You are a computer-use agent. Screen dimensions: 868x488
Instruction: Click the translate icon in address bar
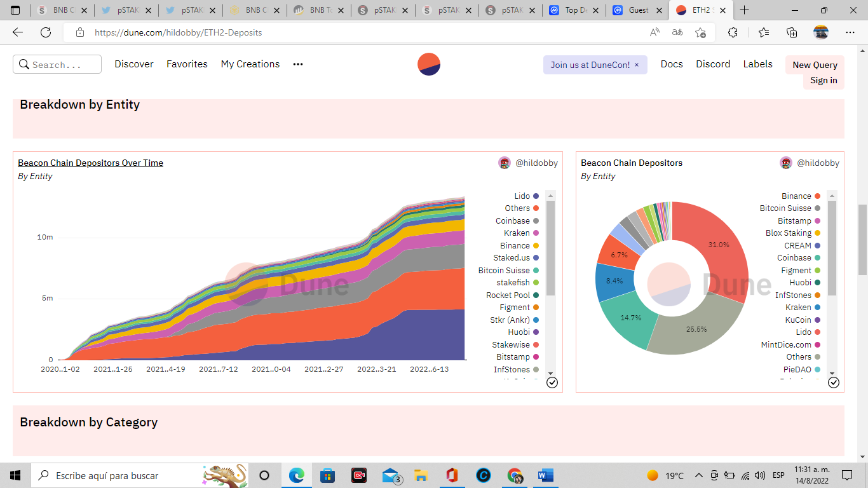[677, 32]
